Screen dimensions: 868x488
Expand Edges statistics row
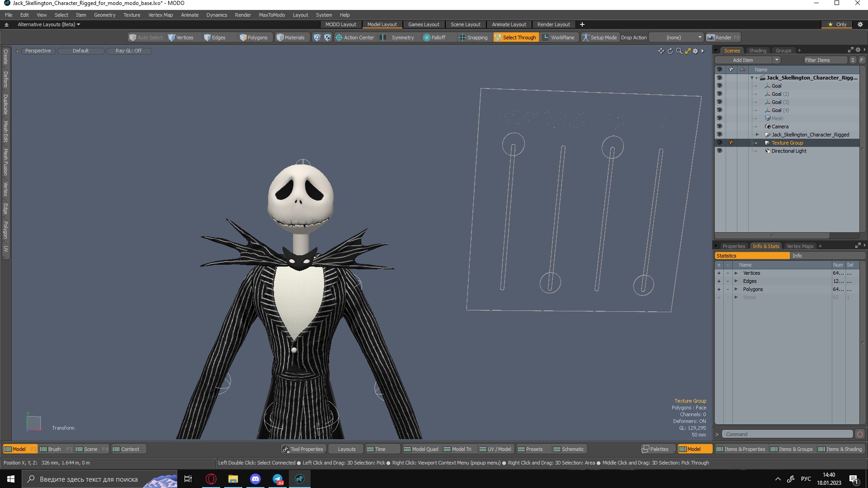coord(736,281)
